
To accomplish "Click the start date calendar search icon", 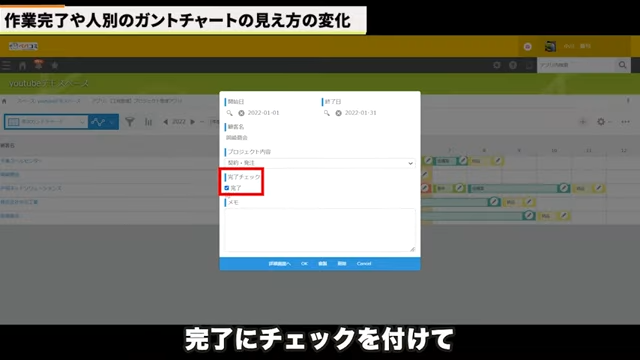I will pos(229,113).
